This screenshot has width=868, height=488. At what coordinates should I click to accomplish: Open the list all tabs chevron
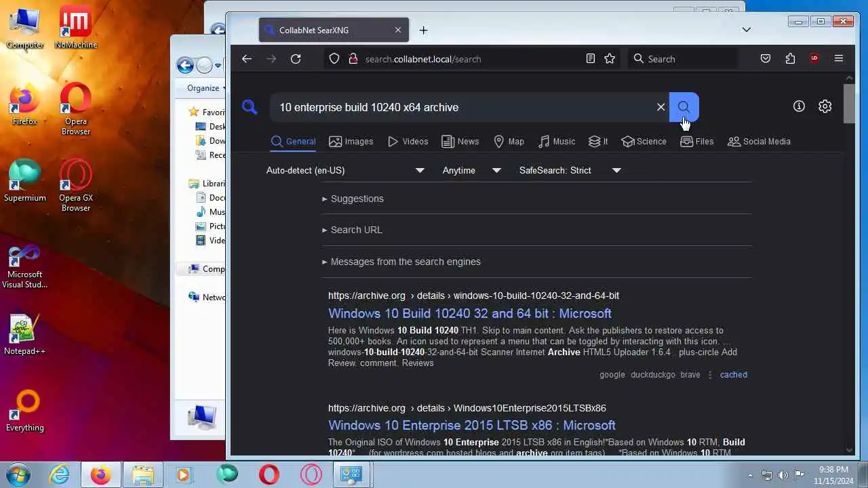point(747,30)
